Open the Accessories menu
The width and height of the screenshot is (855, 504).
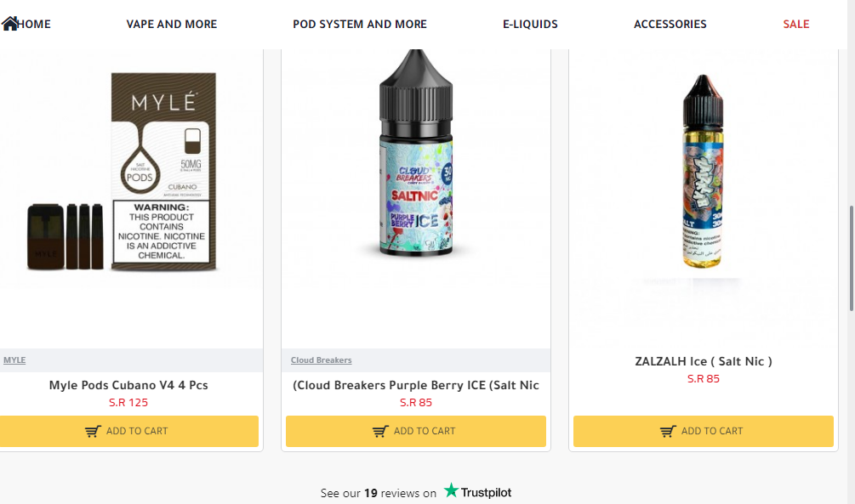[x=670, y=24]
